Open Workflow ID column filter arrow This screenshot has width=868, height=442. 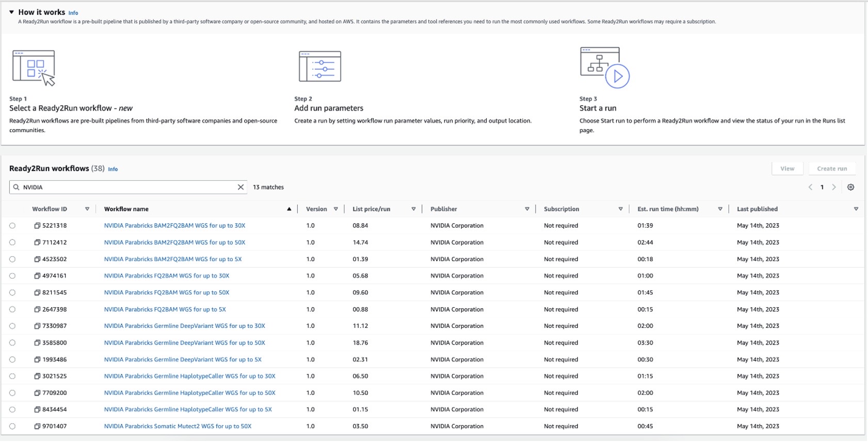coord(87,209)
